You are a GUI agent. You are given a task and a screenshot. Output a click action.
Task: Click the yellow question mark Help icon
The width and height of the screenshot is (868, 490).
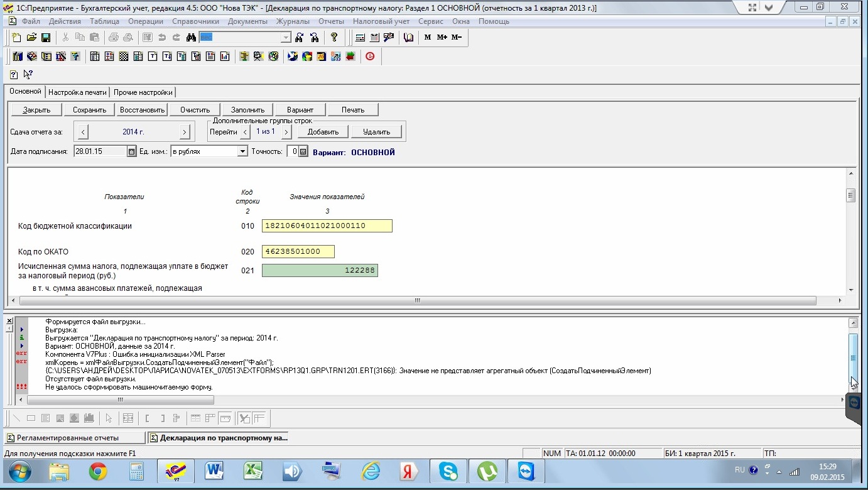pyautogui.click(x=334, y=38)
